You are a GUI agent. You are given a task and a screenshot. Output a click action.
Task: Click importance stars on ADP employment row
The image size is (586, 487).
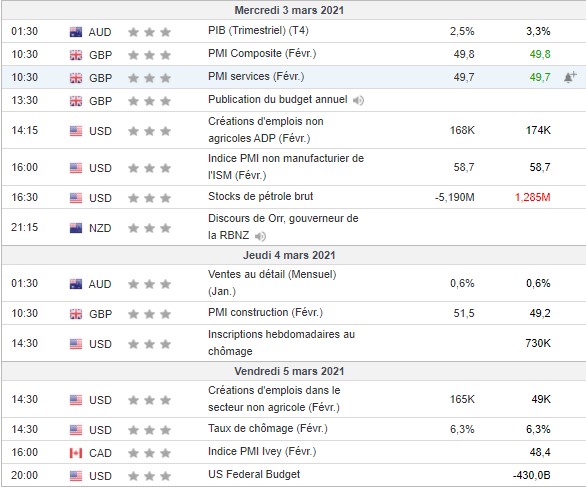149,131
